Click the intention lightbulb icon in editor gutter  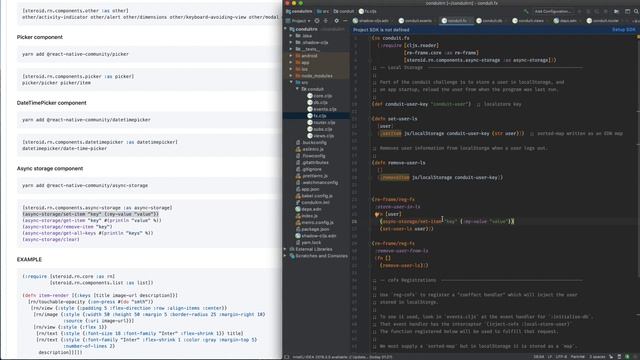tap(377, 214)
